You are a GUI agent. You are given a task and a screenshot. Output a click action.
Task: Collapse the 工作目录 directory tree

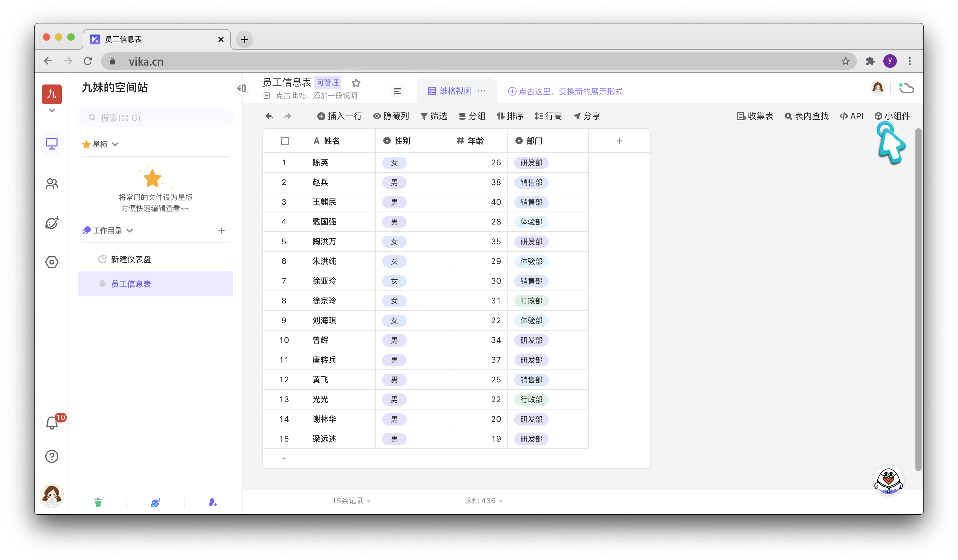point(130,230)
